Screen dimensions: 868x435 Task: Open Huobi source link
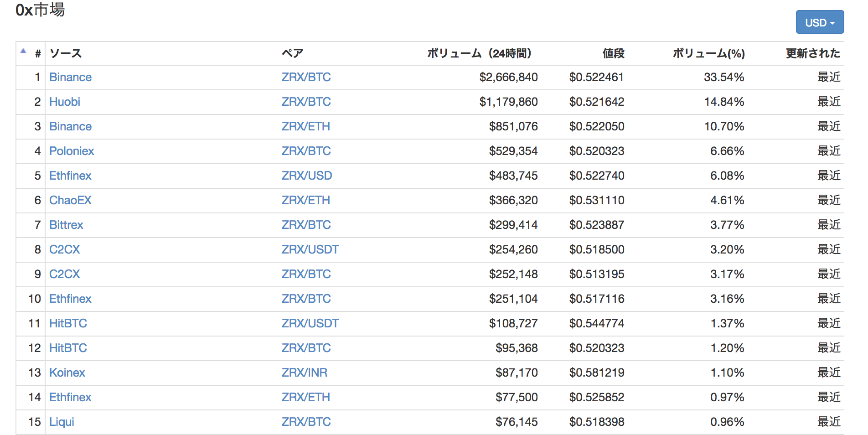click(65, 102)
